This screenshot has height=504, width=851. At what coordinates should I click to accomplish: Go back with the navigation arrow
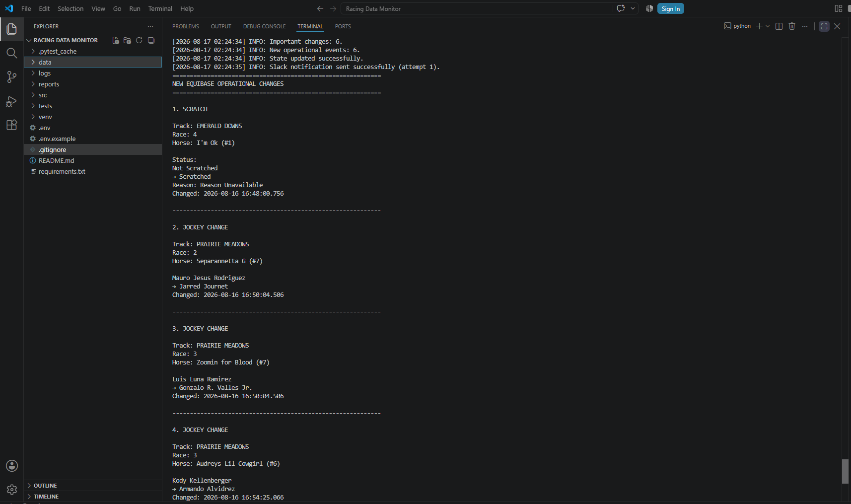point(320,8)
